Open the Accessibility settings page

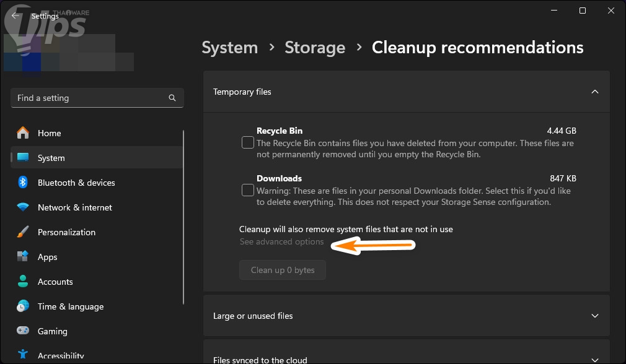pos(61,356)
